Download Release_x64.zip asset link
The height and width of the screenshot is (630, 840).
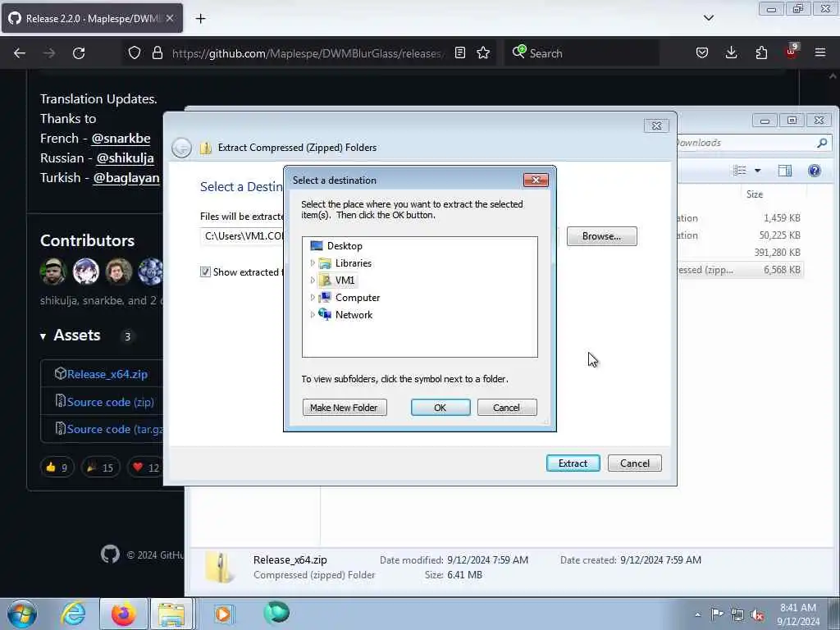[107, 374]
